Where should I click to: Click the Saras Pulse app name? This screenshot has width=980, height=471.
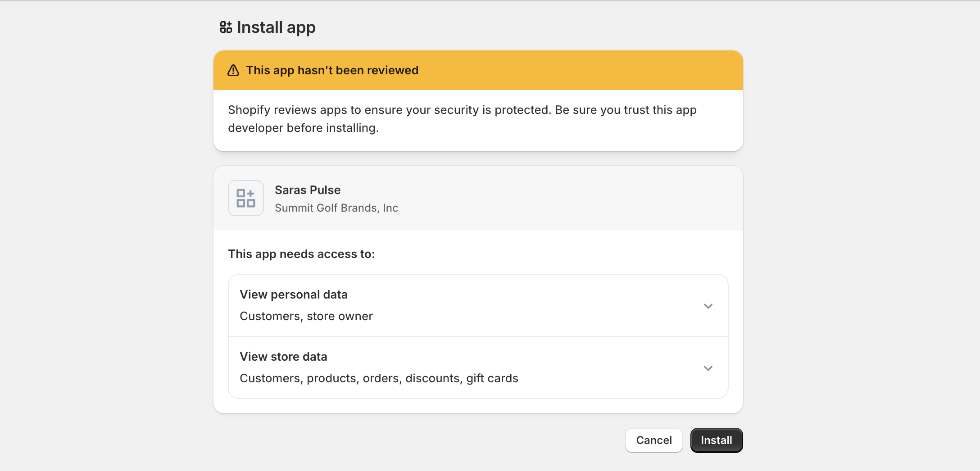point(307,190)
